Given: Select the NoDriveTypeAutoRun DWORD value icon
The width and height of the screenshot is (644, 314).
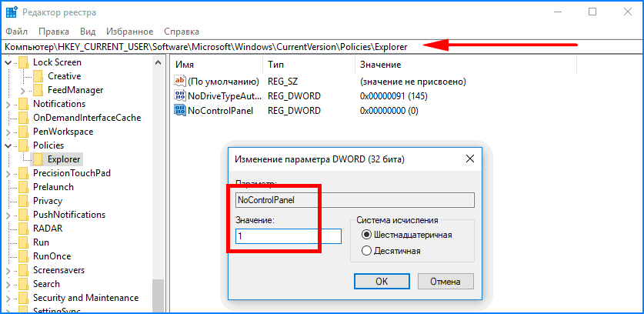Looking at the screenshot, I should click(x=180, y=96).
